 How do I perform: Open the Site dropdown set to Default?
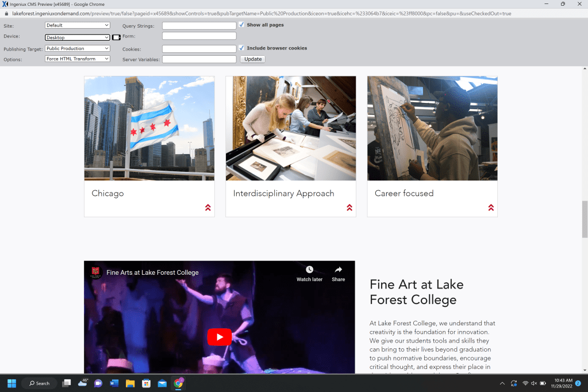coord(77,25)
